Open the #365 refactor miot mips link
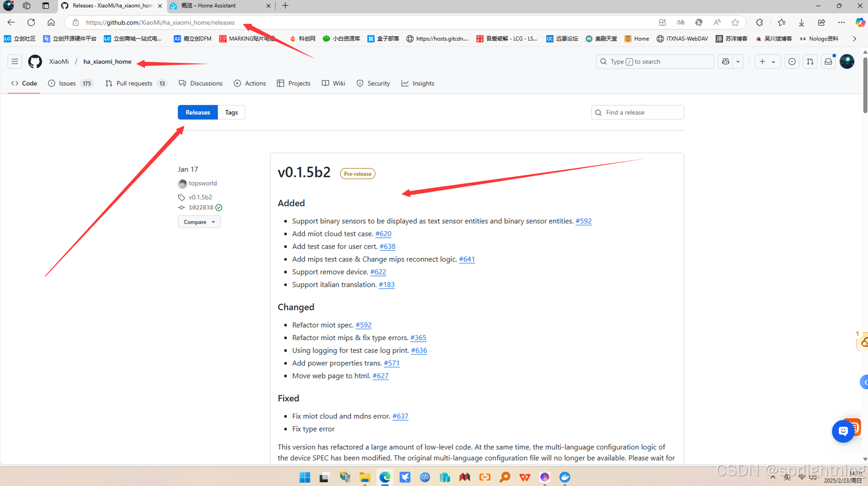 pos(418,337)
